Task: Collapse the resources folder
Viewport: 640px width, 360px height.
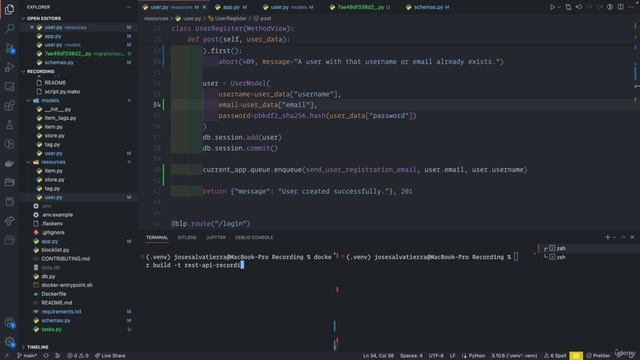Action: click(x=53, y=162)
